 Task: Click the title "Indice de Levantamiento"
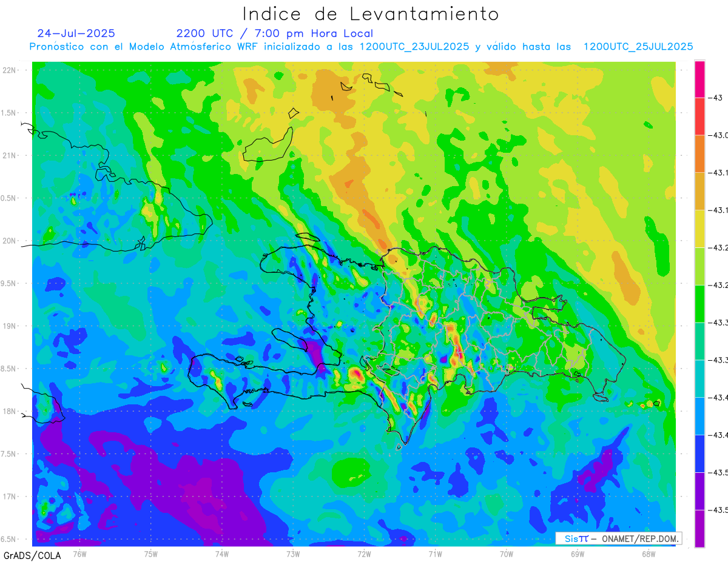[x=371, y=14]
